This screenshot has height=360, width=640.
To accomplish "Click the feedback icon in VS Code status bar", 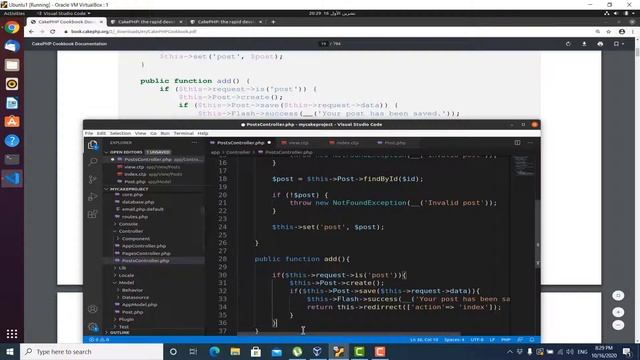I will [520, 340].
